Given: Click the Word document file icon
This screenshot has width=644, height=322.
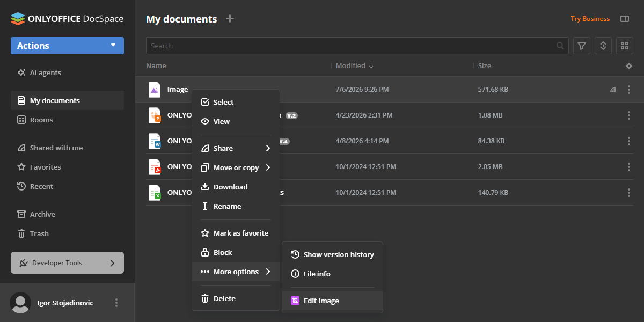Looking at the screenshot, I should [155, 141].
